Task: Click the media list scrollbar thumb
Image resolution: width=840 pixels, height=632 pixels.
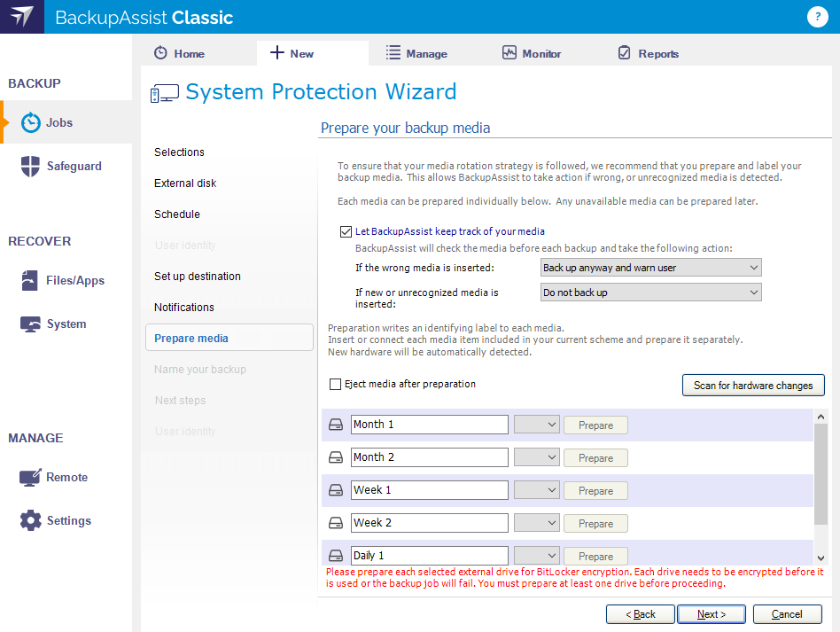Action: [821, 474]
